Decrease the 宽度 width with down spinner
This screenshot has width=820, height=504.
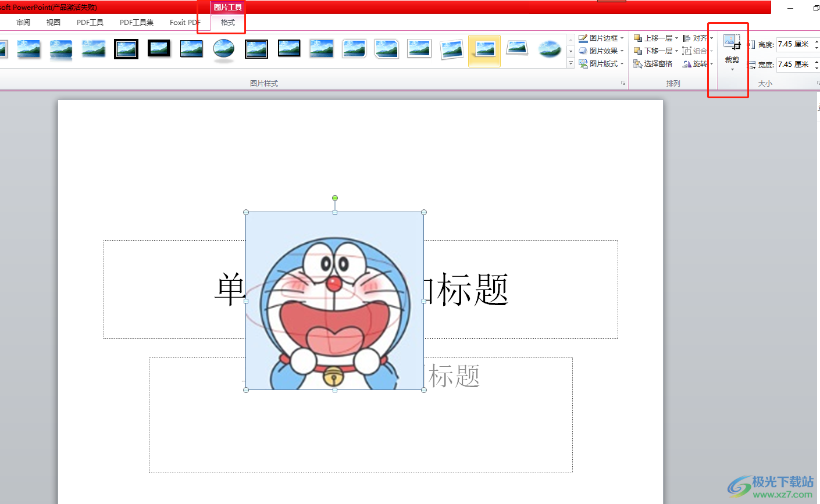coord(817,68)
